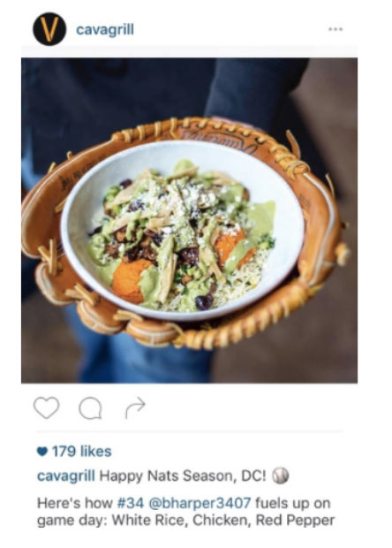Open cavagrill username in the caption

pyautogui.click(x=66, y=476)
